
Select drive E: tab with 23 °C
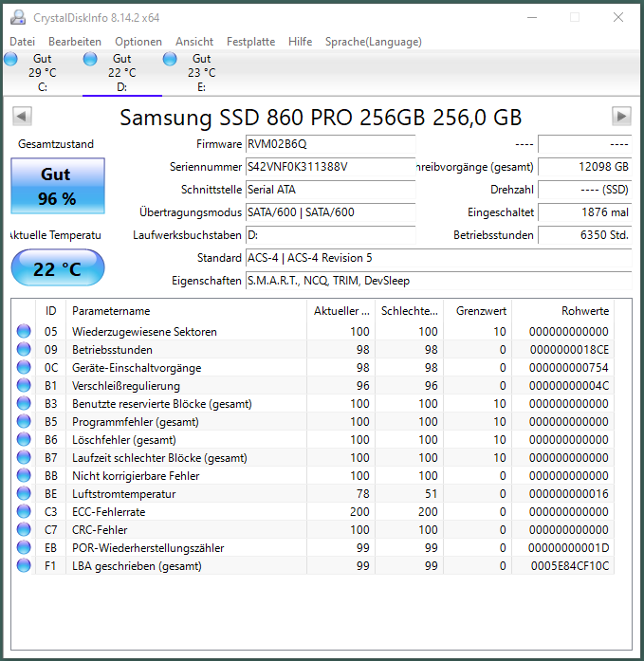[x=201, y=73]
